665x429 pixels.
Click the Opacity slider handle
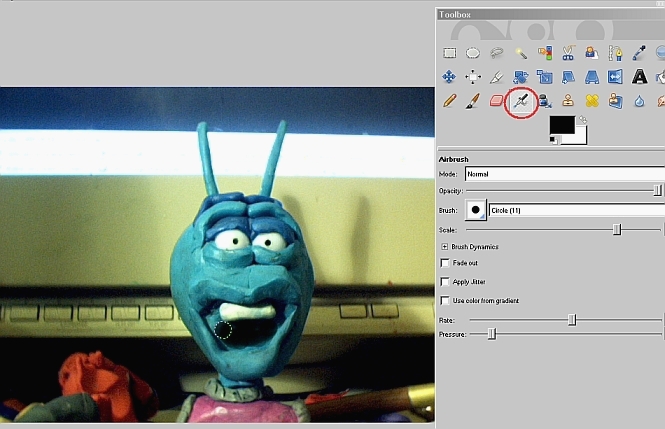(x=657, y=190)
